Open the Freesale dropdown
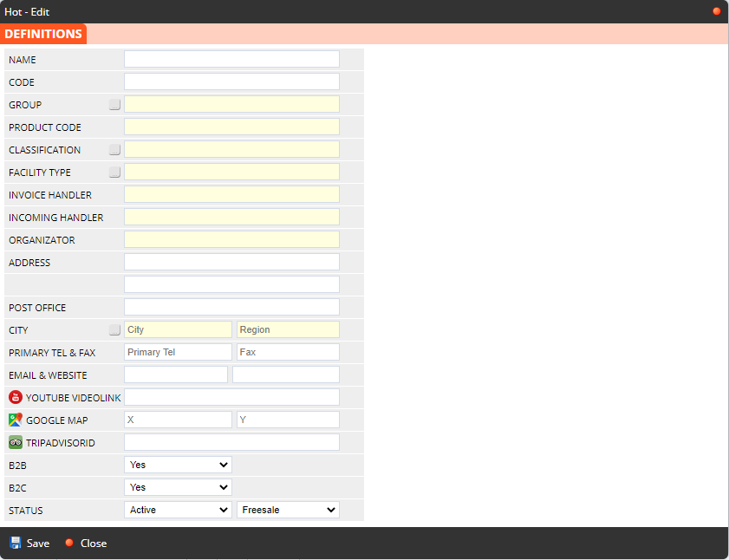The height and width of the screenshot is (560, 729). pos(288,510)
